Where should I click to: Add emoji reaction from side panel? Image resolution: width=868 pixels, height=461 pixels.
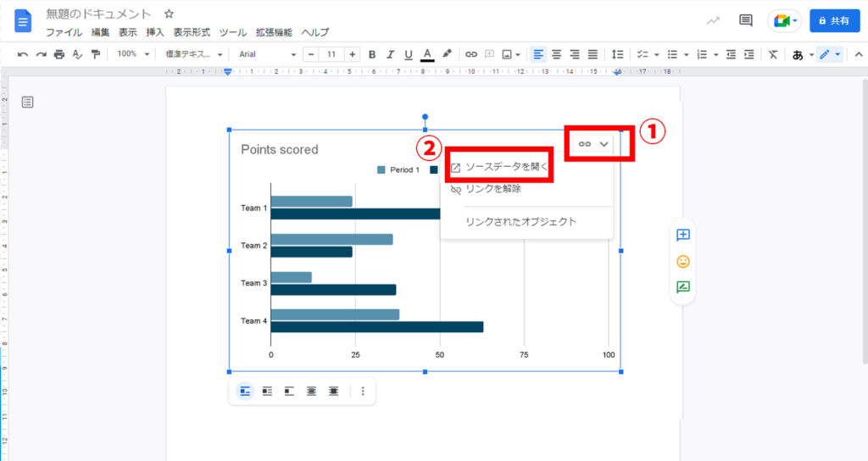683,261
